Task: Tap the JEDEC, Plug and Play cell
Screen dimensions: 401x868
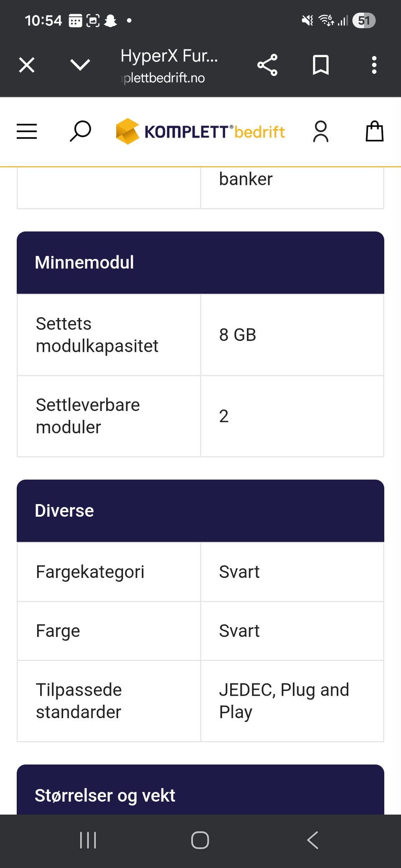Action: (x=284, y=701)
